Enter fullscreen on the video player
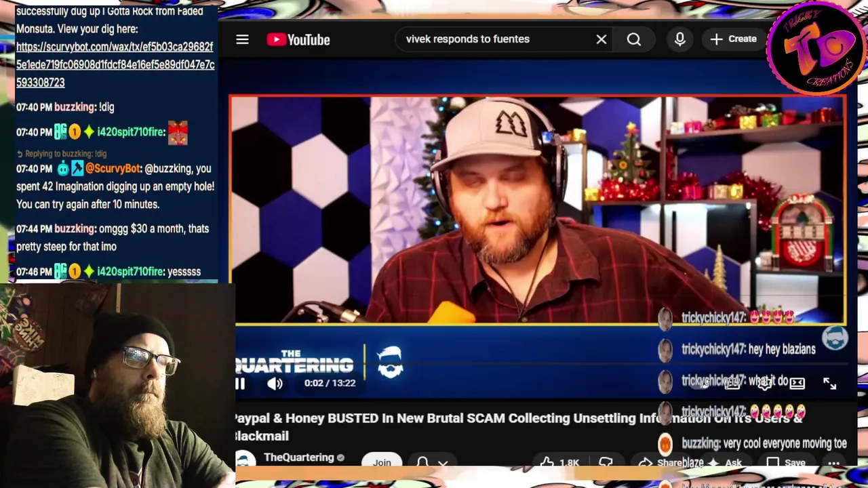This screenshot has height=488, width=868. pos(829,384)
